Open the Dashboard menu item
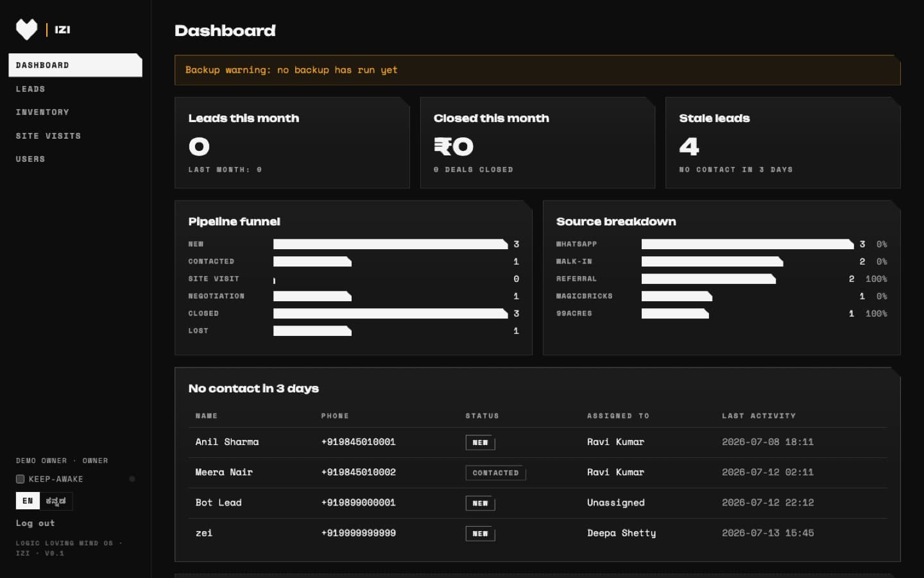The height and width of the screenshot is (578, 924). [75, 65]
